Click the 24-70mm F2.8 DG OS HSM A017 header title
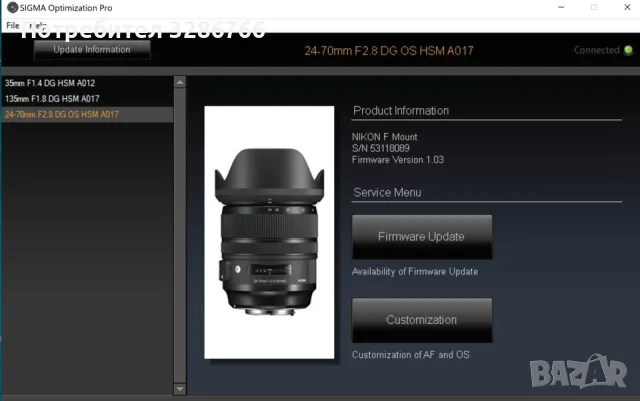The height and width of the screenshot is (401, 640). click(x=389, y=51)
